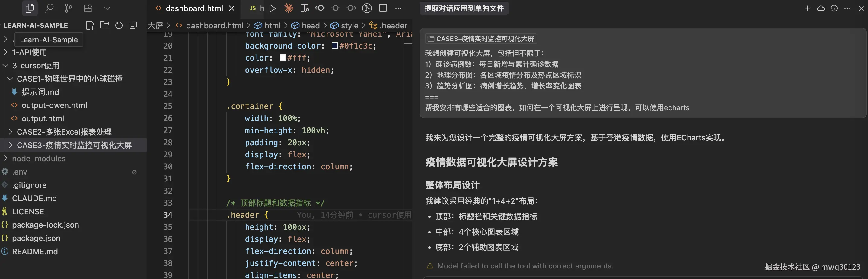This screenshot has width=868, height=279.
Task: Open the Search view icon
Action: (x=49, y=8)
